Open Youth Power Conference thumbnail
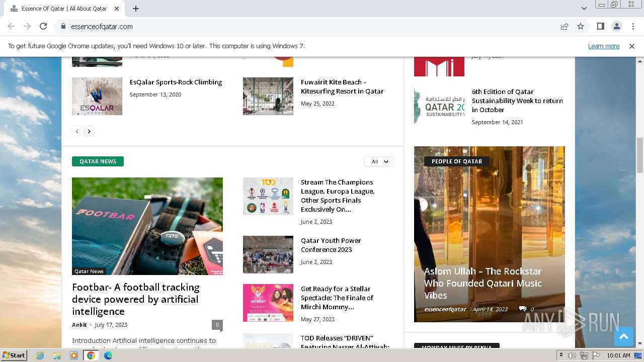 (268, 254)
